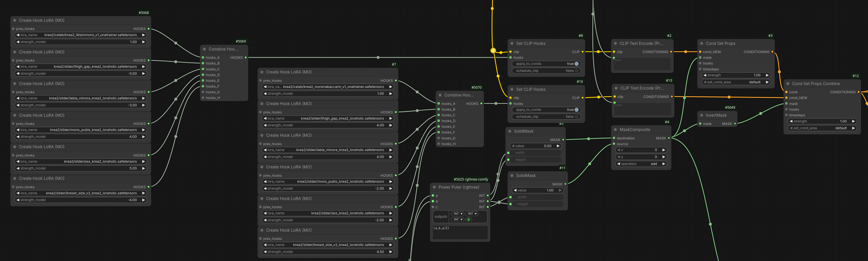Click the #5025 rgthree-comfy badge
The width and height of the screenshot is (868, 261).
coord(471,179)
